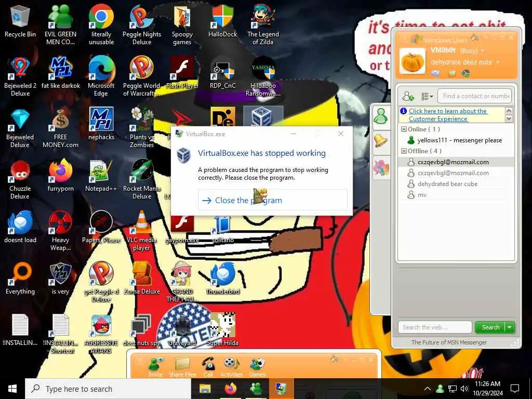Image resolution: width=532 pixels, height=399 pixels.
Task: Click the Chrome icon labeled 'literally unusable'
Action: [101, 25]
